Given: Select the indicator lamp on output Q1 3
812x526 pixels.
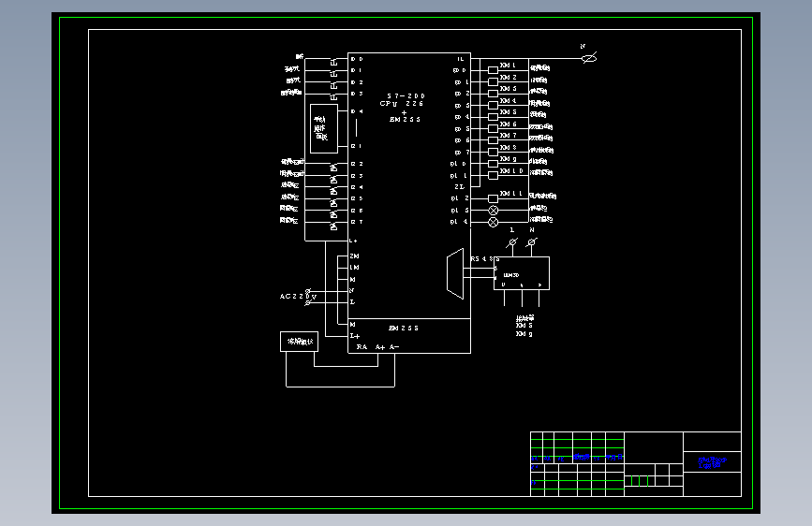Looking at the screenshot, I should pyautogui.click(x=494, y=211).
